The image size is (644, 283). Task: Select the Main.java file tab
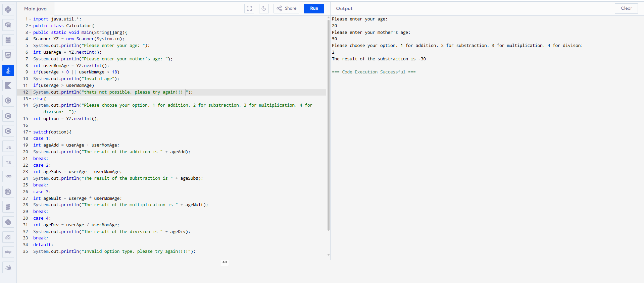point(35,9)
